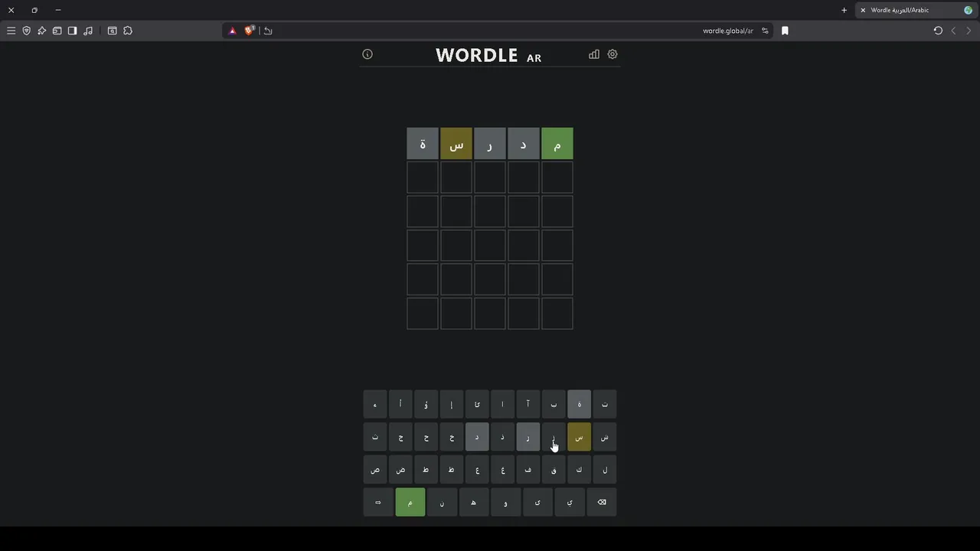
Task: Click the left-pointing navigation arrow in toolbar
Action: tap(953, 31)
